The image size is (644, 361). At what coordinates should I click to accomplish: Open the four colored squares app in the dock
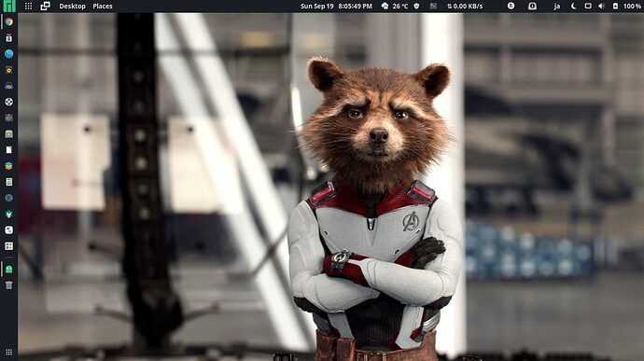[x=8, y=246]
